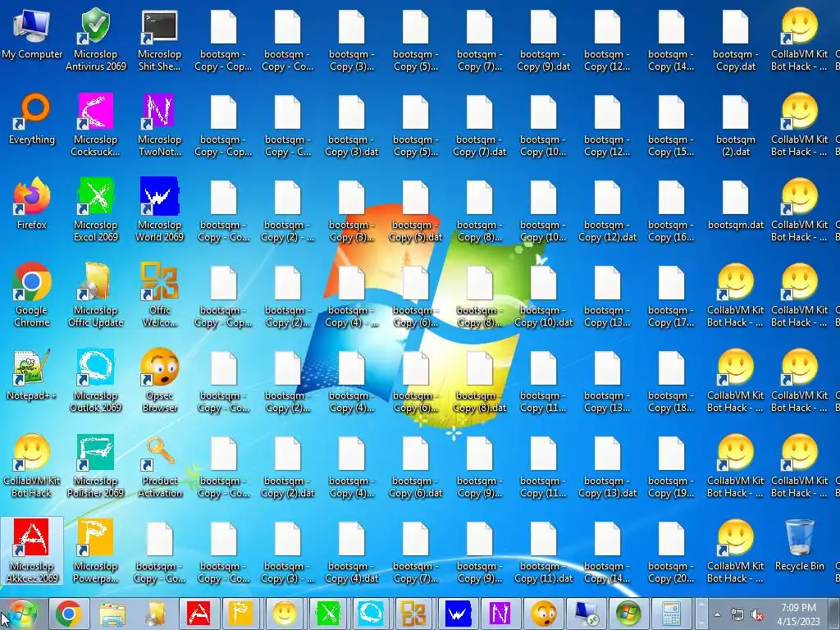The width and height of the screenshot is (840, 630).
Task: Click the highlighted Microslop Akkcez 2069 icon
Action: click(32, 551)
